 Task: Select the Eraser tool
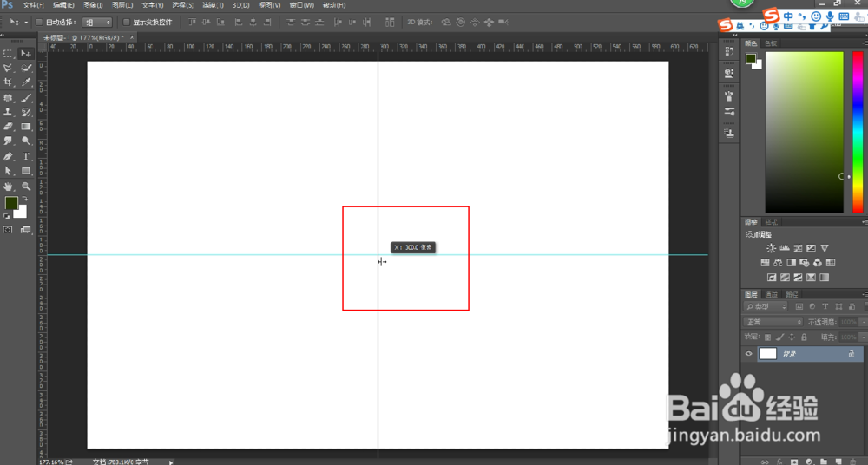click(x=9, y=127)
